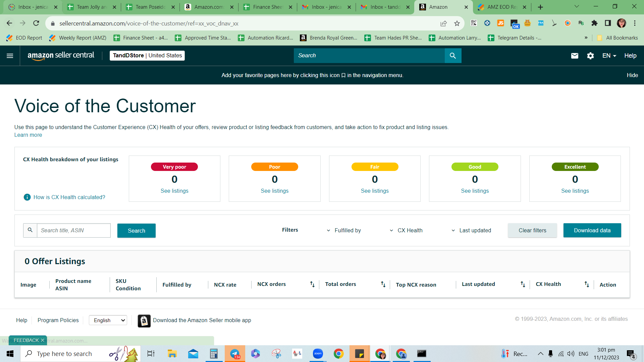Image resolution: width=644 pixels, height=362 pixels.
Task: Click the header Search field
Action: pos(369,56)
